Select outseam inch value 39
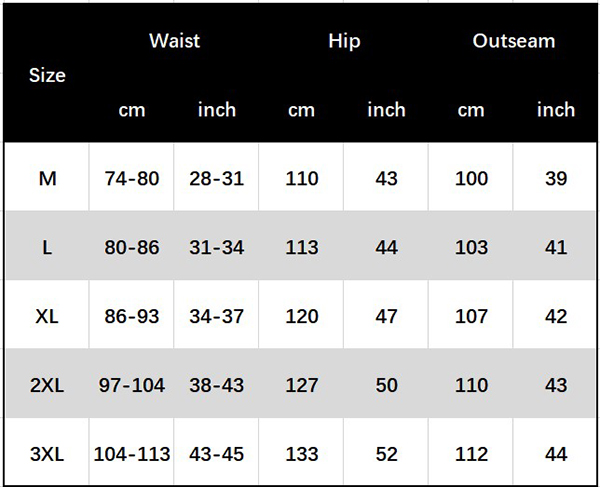This screenshot has width=600, height=487. 556,179
